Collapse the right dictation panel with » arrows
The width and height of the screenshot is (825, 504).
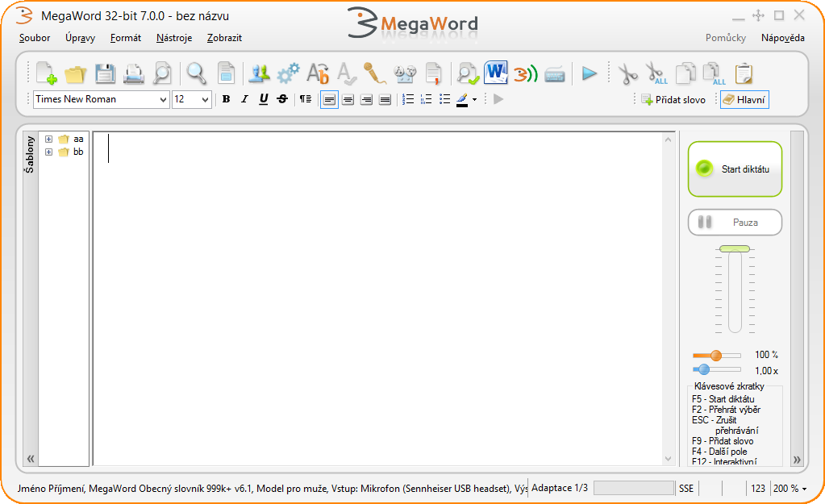[797, 460]
